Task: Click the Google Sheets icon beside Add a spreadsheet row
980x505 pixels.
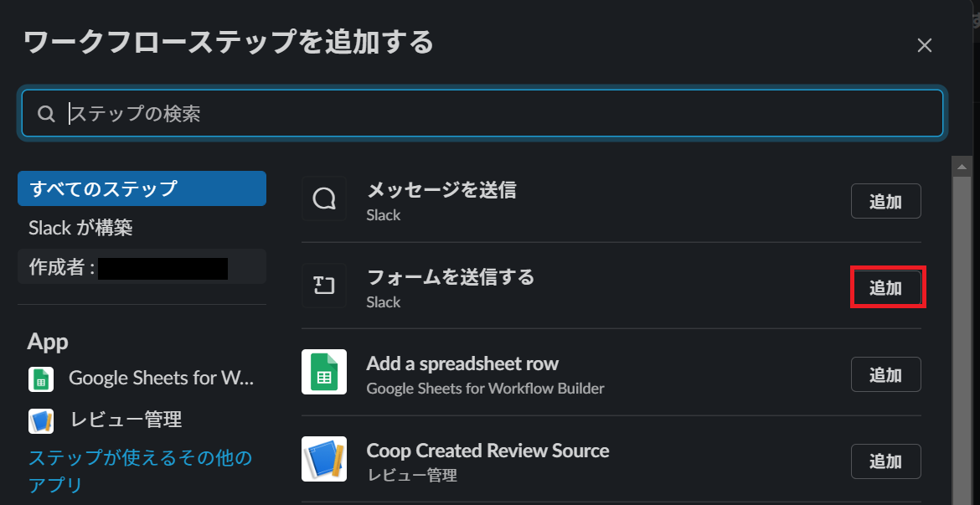Action: coord(324,372)
